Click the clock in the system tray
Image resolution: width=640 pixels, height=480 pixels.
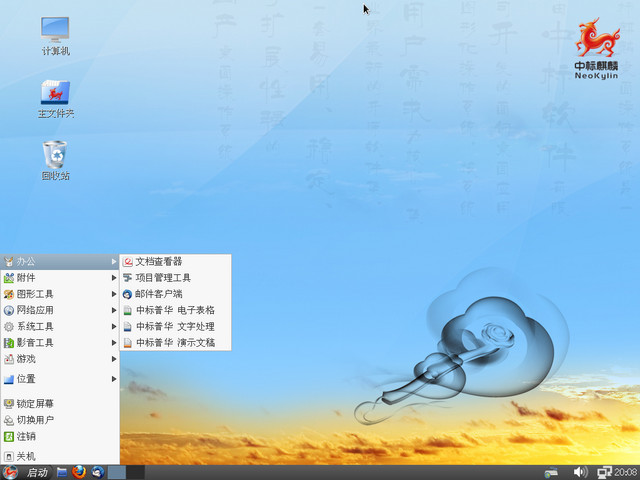tap(626, 472)
